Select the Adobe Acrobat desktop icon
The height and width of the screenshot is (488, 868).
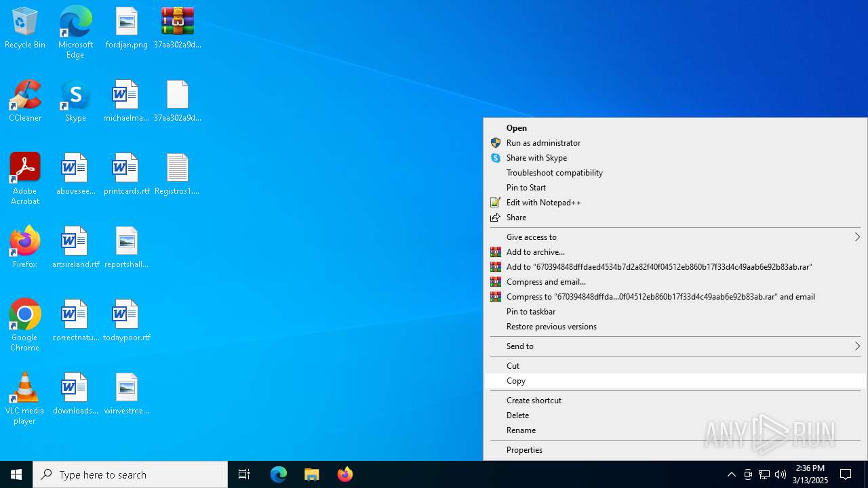25,179
